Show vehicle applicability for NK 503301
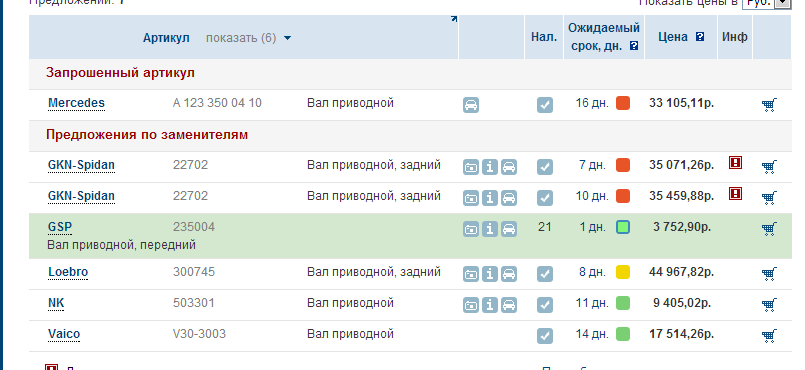805x370 pixels. (509, 305)
